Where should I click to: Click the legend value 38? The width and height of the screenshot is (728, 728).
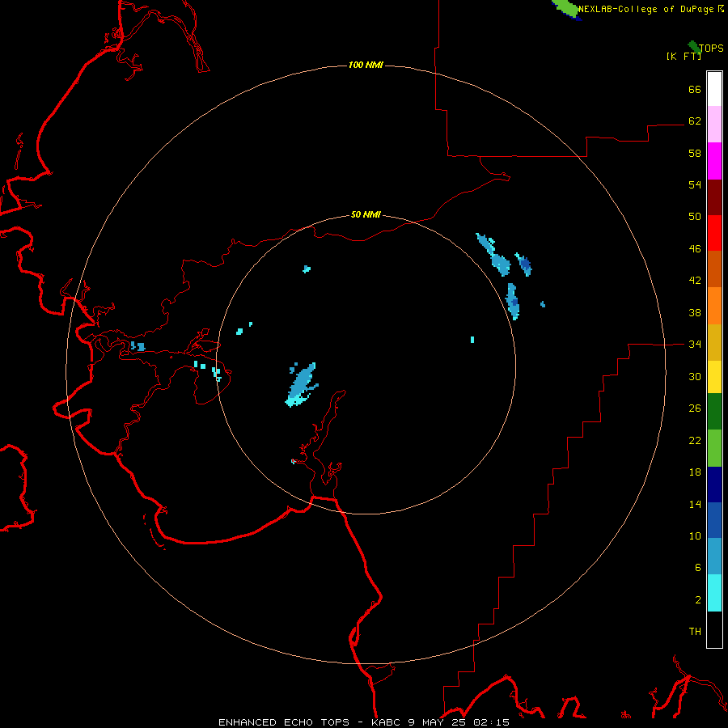(695, 312)
